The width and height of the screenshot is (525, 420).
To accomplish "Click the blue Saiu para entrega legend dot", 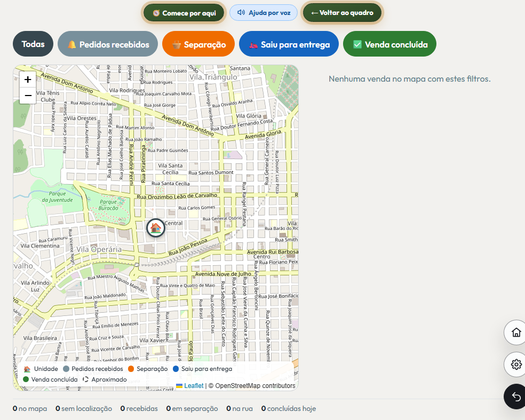I will click(x=176, y=369).
